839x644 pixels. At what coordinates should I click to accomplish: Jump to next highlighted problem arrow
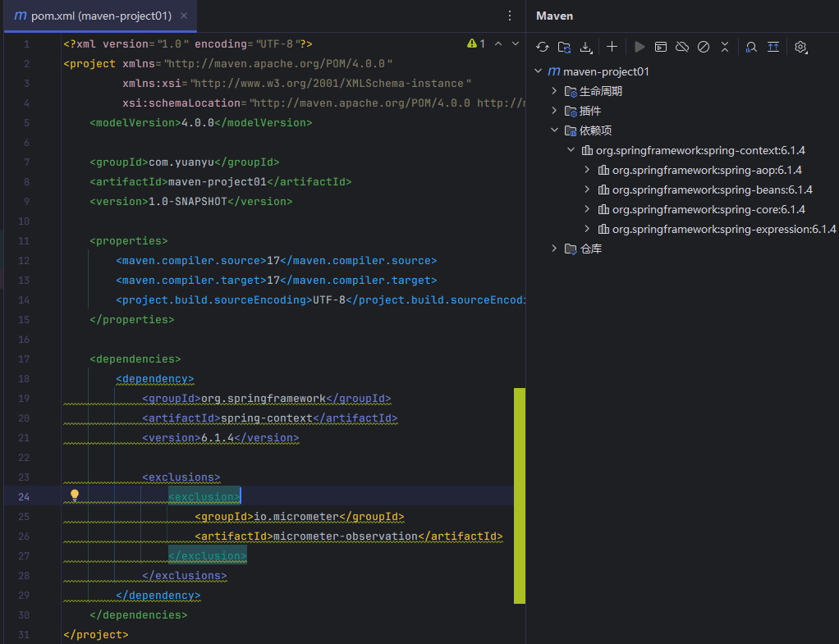[516, 43]
